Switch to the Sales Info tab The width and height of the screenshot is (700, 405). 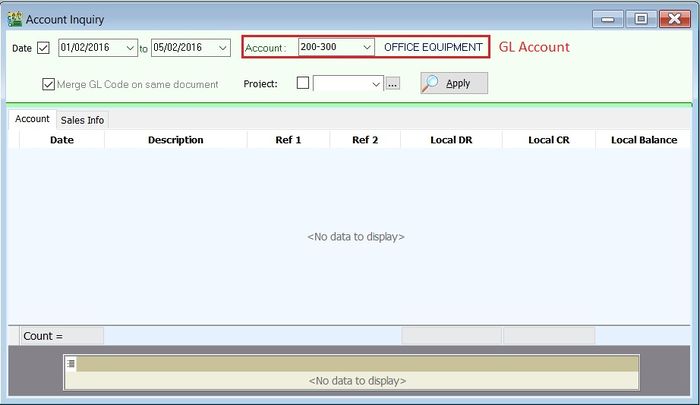[x=82, y=120]
